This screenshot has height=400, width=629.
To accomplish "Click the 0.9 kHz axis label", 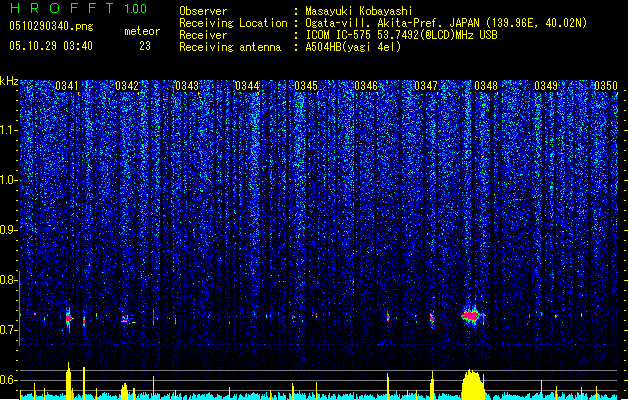I will click(x=8, y=230).
